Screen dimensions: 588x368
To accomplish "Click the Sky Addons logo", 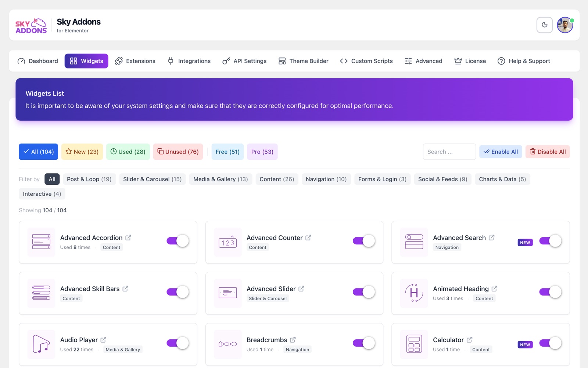I will pyautogui.click(x=31, y=25).
